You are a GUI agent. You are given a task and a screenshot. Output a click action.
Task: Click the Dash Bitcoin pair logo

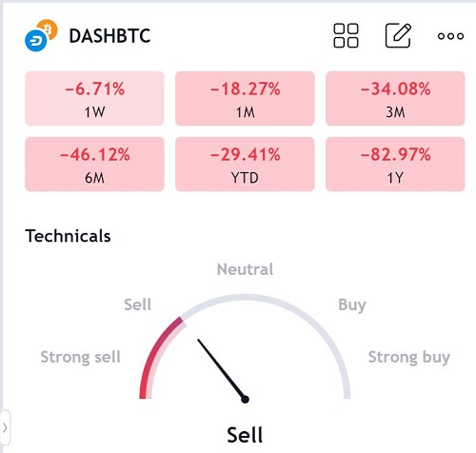(x=41, y=35)
